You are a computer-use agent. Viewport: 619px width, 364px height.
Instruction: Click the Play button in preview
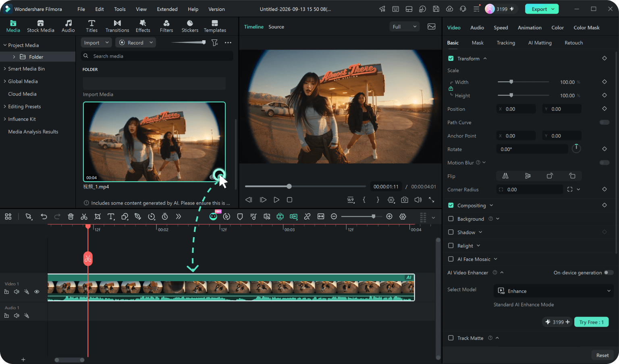click(276, 200)
